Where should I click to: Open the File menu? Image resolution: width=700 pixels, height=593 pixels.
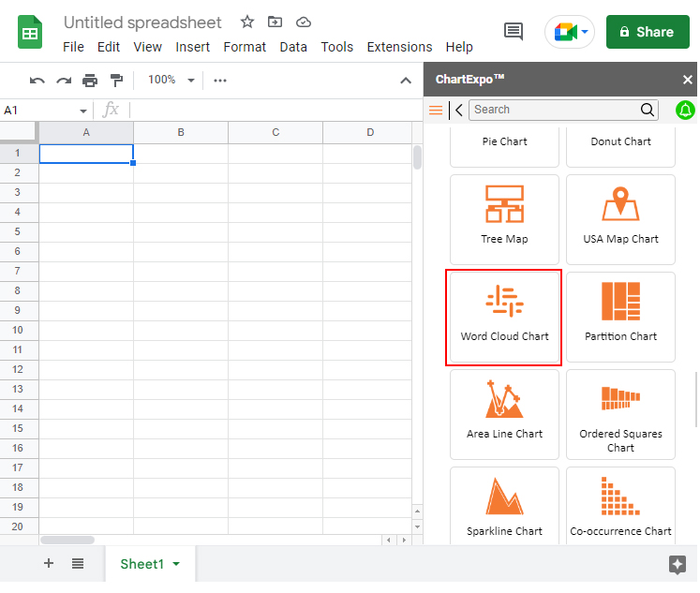(73, 47)
